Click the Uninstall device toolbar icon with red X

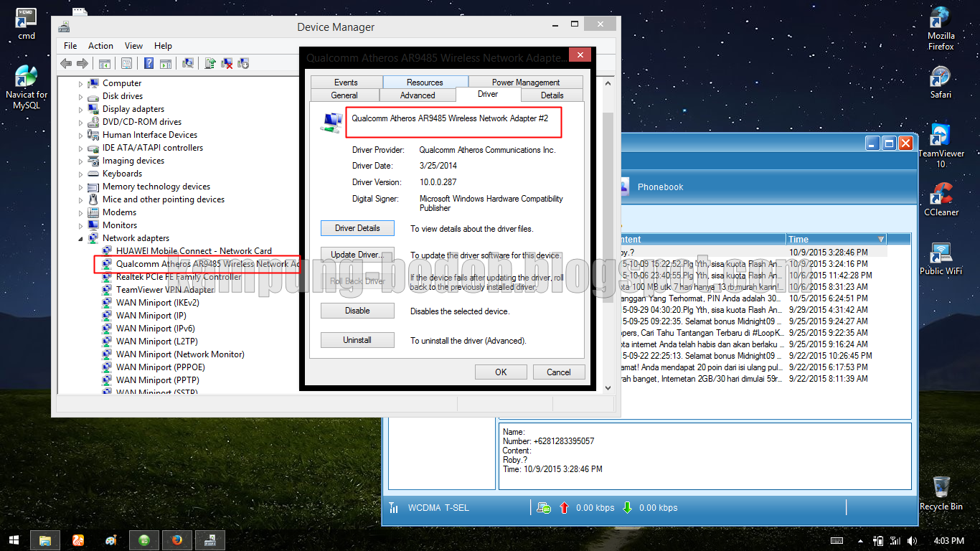[227, 63]
